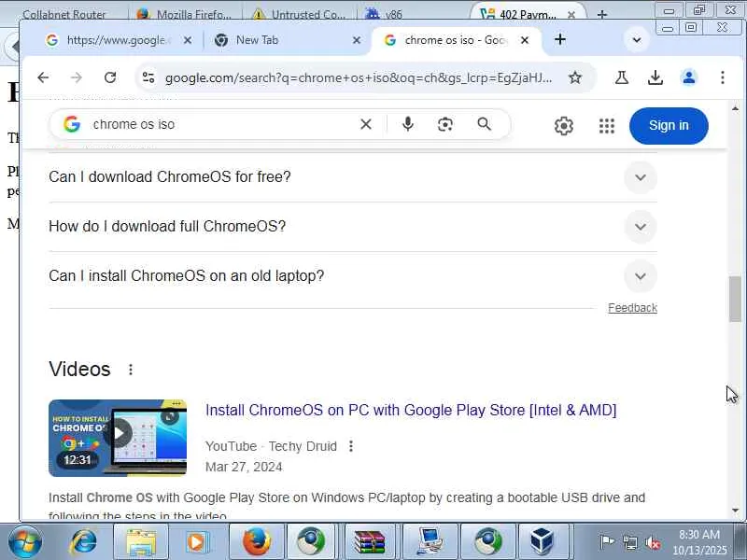The width and height of the screenshot is (747, 560).
Task: Open Windows Start menu
Action: click(25, 542)
